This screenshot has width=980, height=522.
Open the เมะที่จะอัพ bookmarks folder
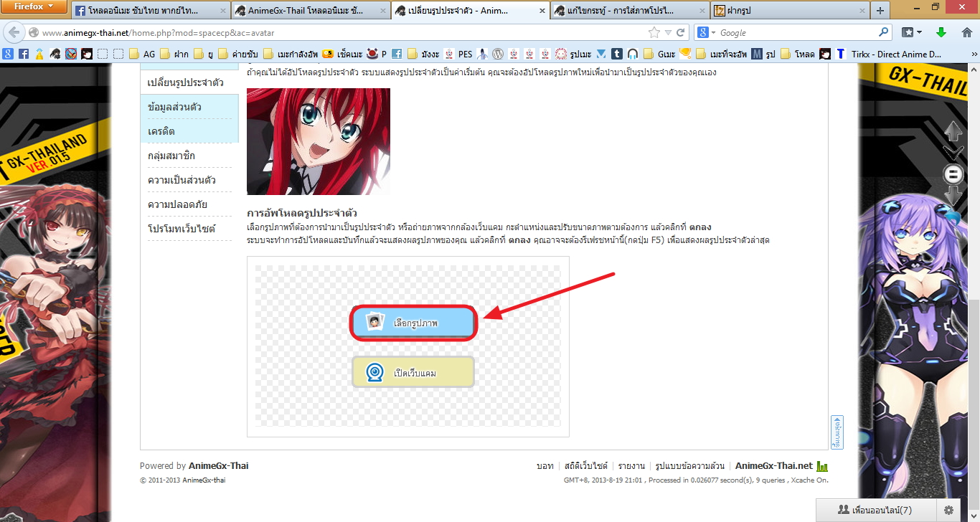[722, 54]
